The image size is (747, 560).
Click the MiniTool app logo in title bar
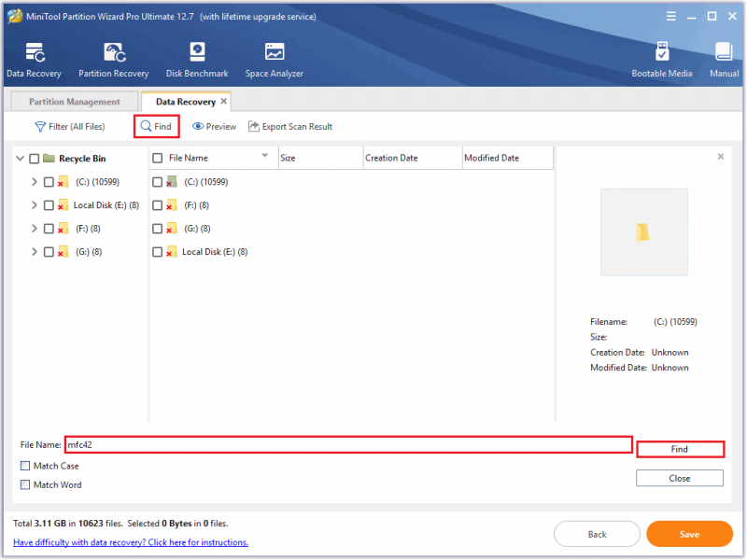pyautogui.click(x=15, y=16)
